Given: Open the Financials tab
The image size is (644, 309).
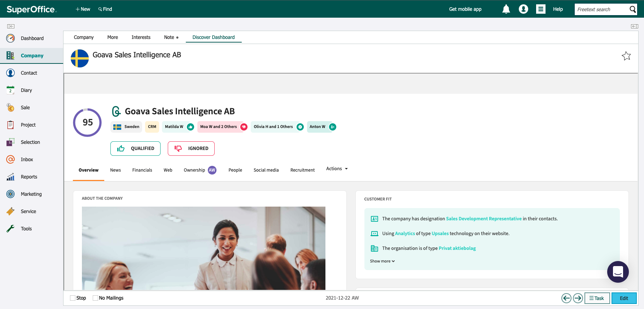Looking at the screenshot, I should coord(142,170).
